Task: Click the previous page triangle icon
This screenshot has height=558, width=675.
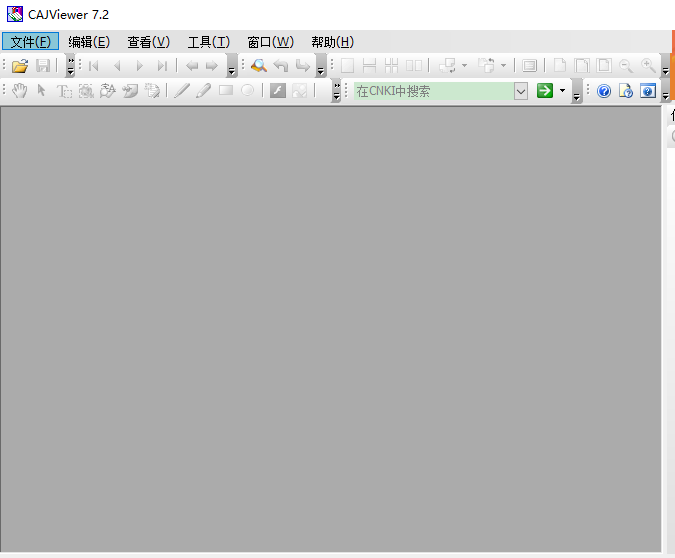Action: (x=117, y=66)
